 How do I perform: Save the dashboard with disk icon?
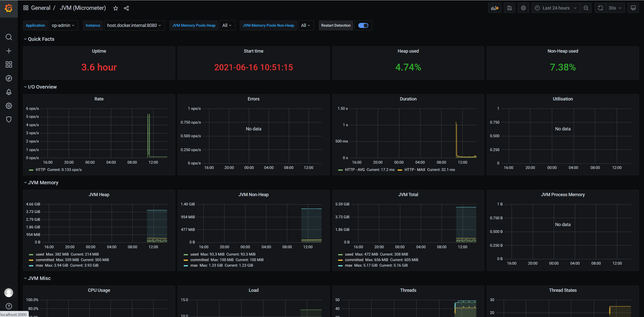point(509,8)
